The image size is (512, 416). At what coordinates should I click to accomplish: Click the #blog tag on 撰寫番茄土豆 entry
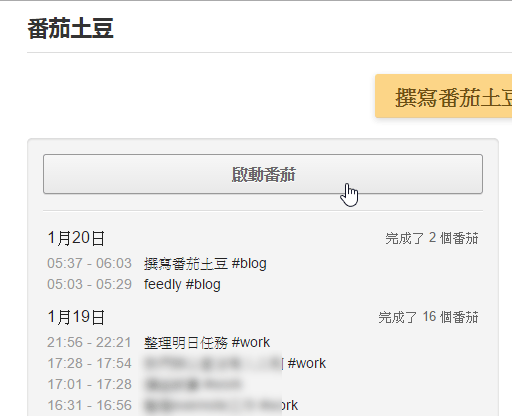(249, 263)
